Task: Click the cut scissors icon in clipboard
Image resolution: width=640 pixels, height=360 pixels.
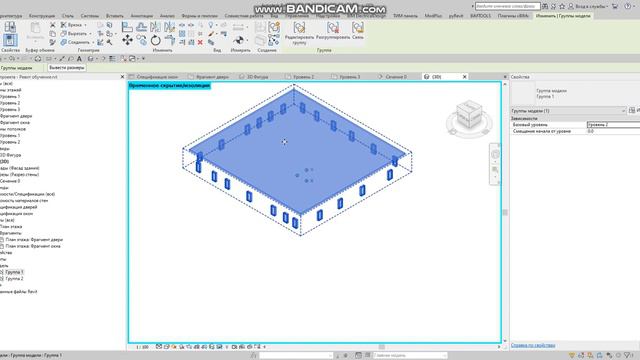Action: [53, 25]
